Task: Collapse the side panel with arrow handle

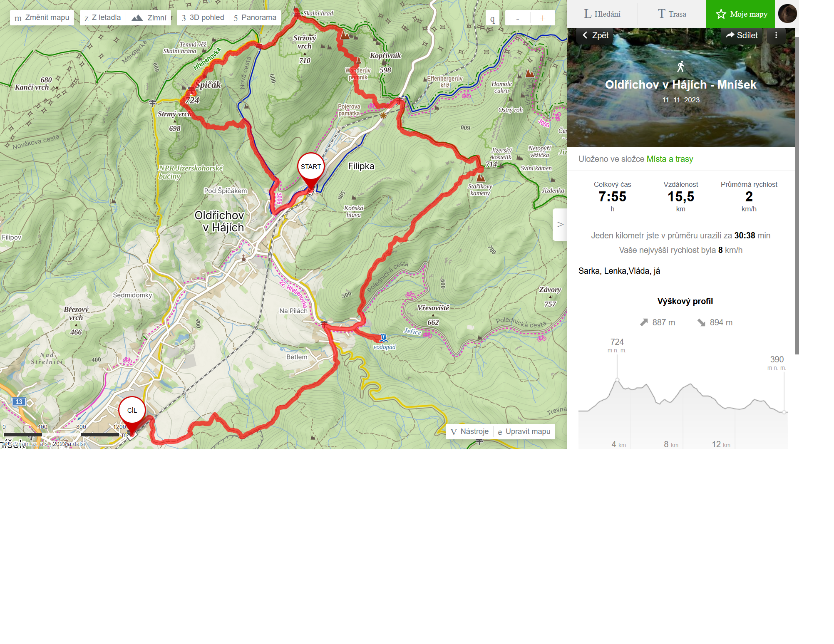Action: pos(560,224)
